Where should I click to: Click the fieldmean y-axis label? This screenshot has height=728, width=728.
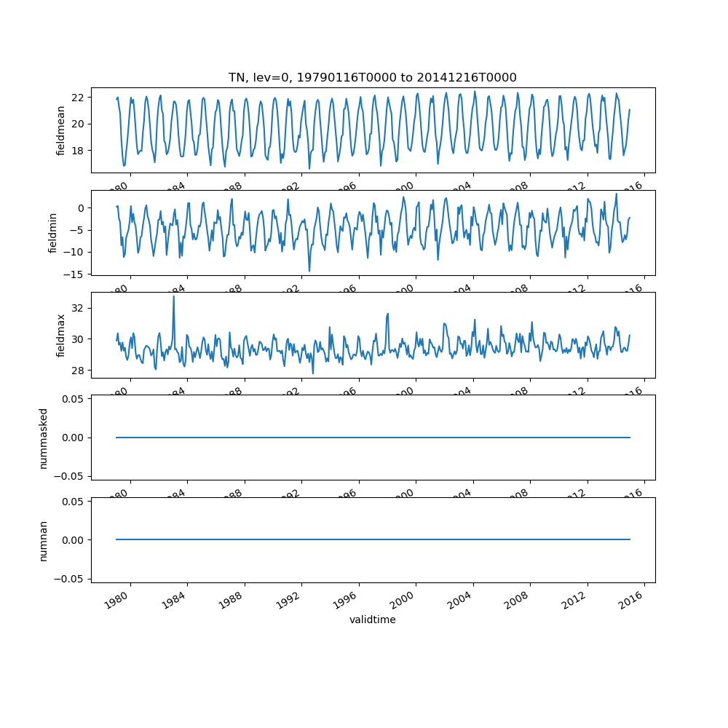coord(61,130)
